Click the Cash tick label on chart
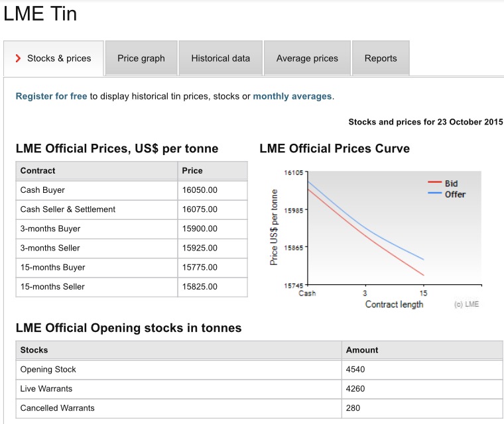 point(307,293)
